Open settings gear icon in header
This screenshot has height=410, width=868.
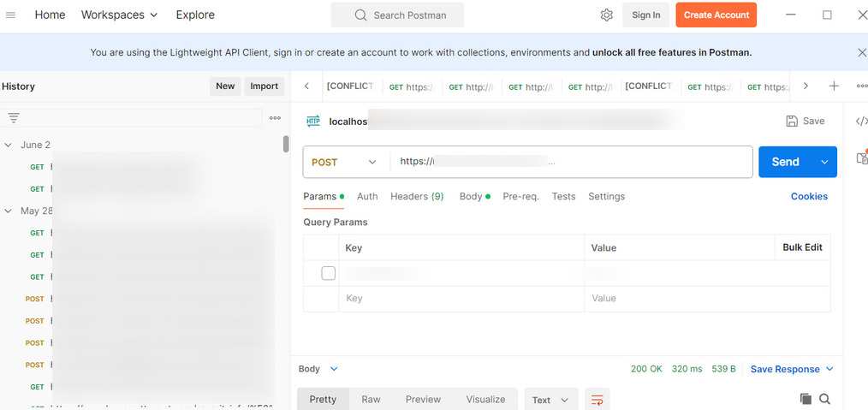(x=606, y=15)
